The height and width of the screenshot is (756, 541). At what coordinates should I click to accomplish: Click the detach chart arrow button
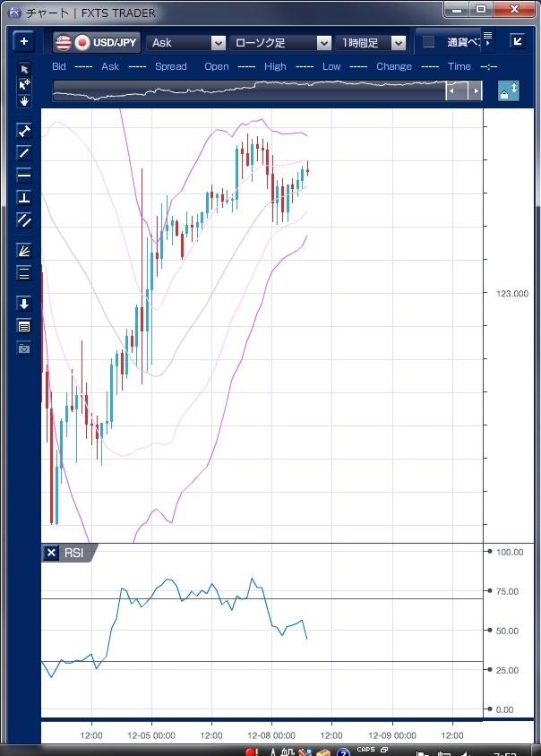pyautogui.click(x=517, y=41)
